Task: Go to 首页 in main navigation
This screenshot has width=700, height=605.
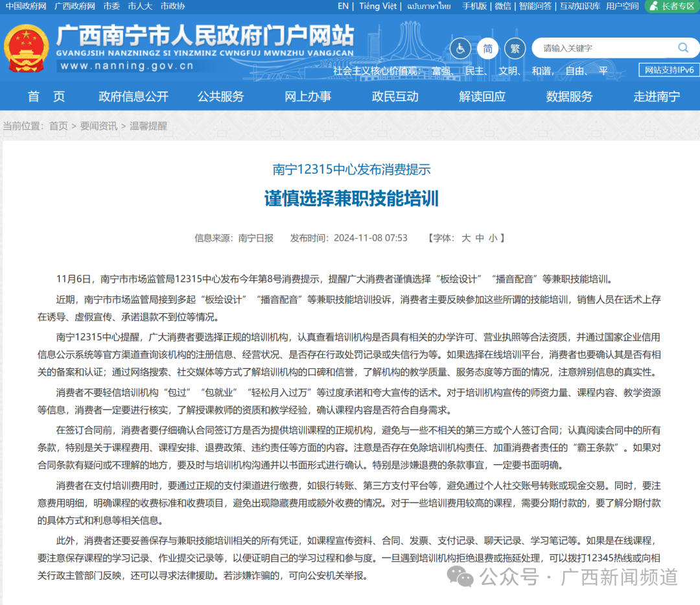Action: [x=46, y=97]
